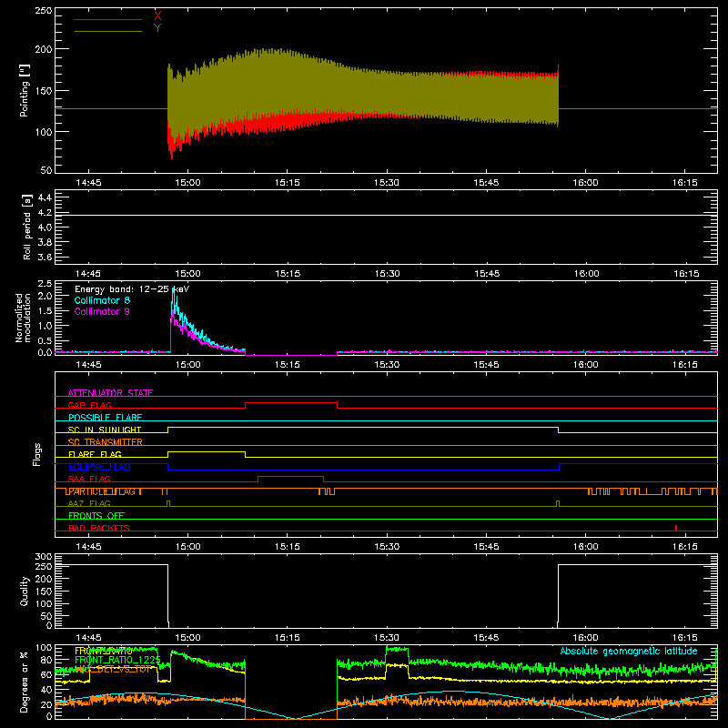Click the 16:00 tick label under Flags panel

(585, 547)
